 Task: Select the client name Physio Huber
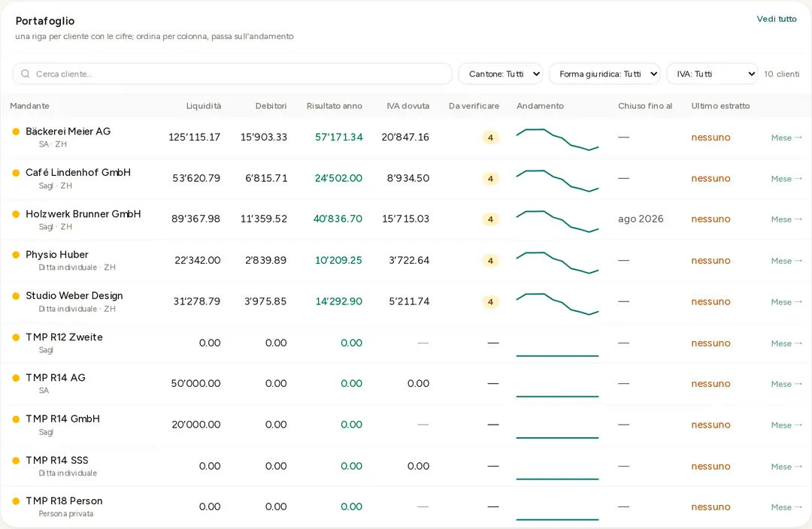57,255
